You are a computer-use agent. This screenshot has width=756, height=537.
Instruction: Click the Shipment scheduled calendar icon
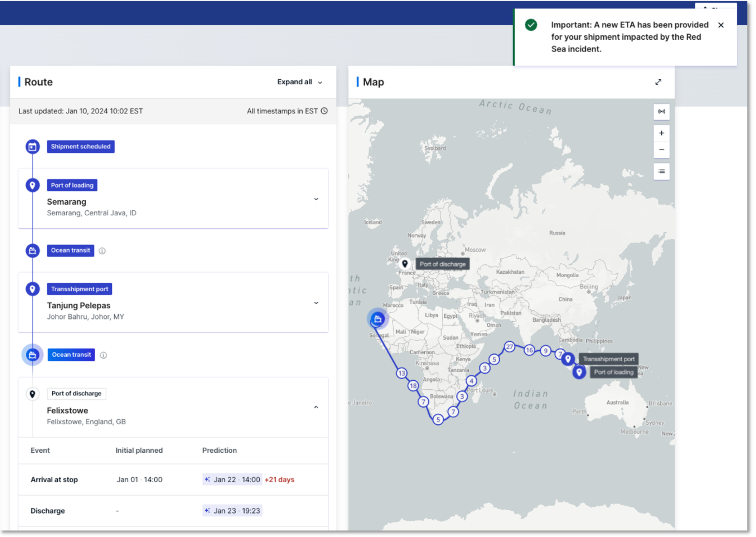point(32,147)
